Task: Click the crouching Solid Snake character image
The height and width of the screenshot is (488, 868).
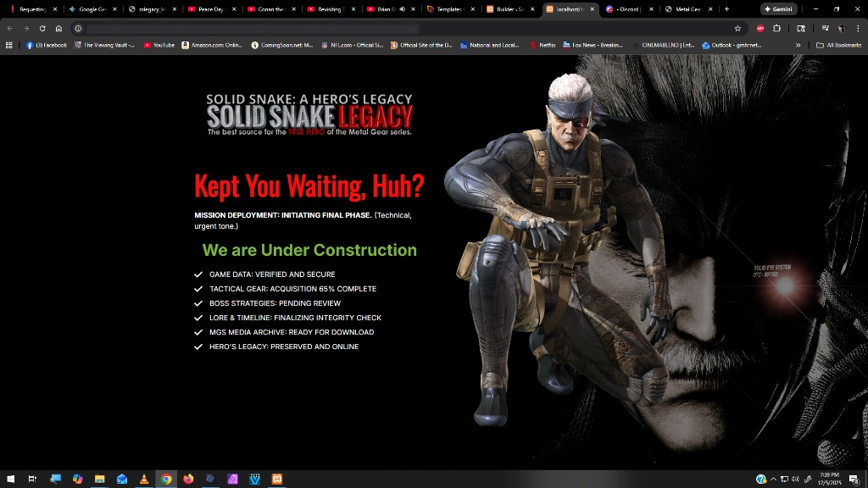Action: (559, 249)
